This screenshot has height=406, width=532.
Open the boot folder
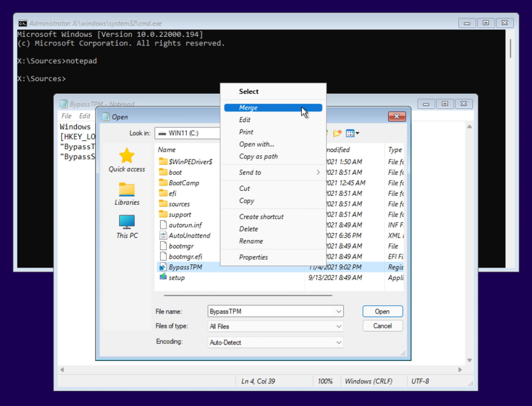coord(176,172)
